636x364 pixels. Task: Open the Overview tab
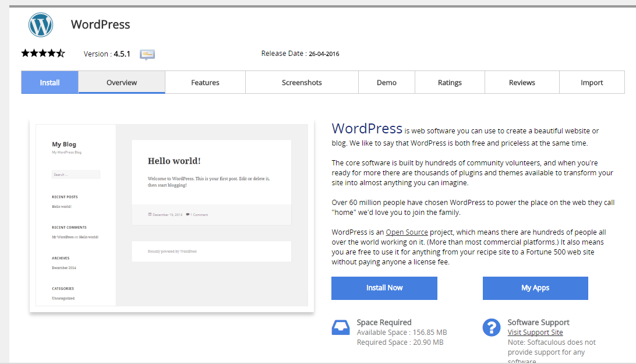(x=122, y=82)
